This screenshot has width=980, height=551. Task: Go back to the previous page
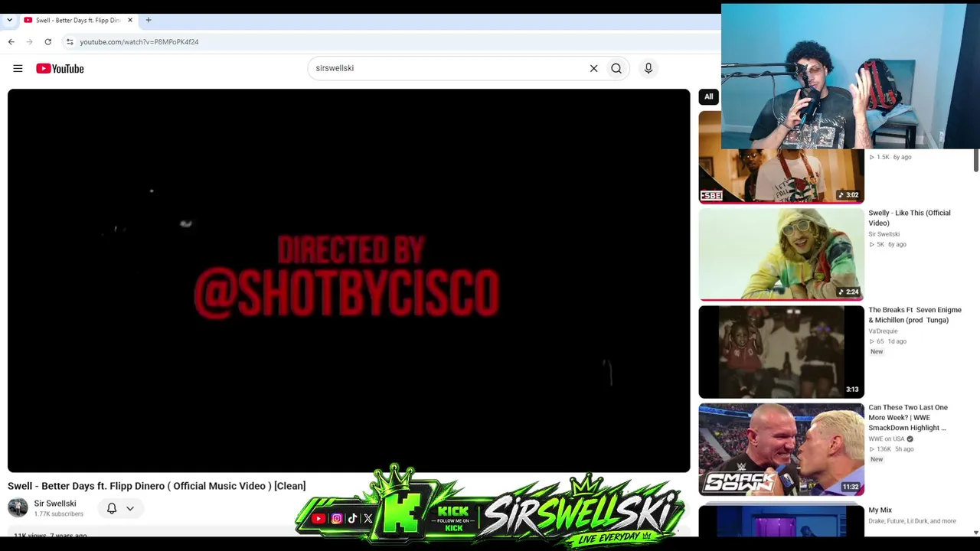[11, 42]
